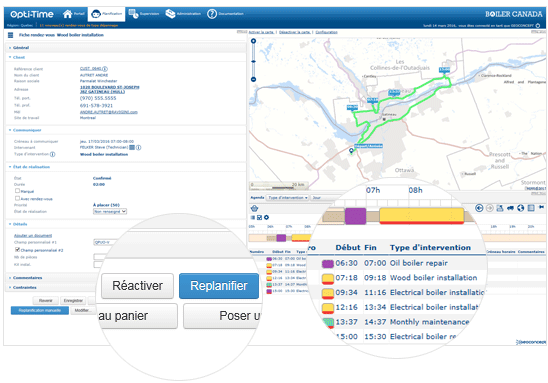Click the green swatch for 13:37 row

[x=329, y=322]
